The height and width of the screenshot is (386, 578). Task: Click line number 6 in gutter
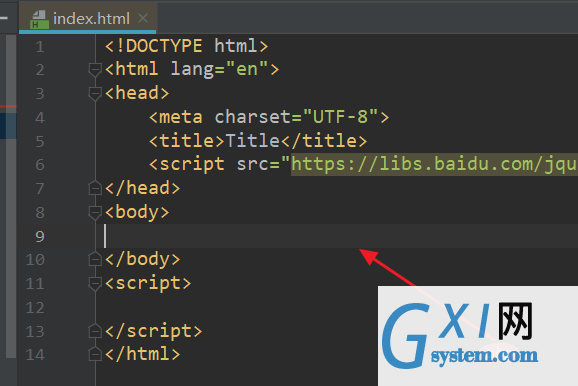[40, 165]
